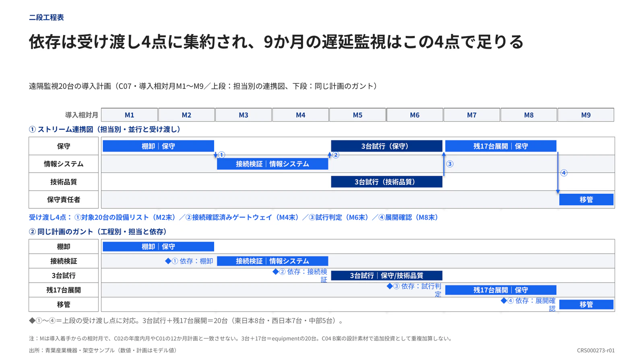This screenshot has width=644, height=362.
Task: Click the ◆④ 依存：展開確認 milestone
Action: click(528, 304)
